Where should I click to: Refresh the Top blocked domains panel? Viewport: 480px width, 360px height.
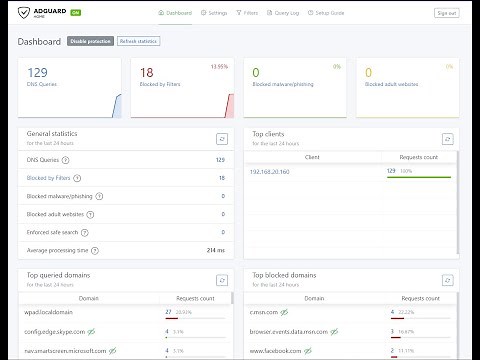click(448, 280)
